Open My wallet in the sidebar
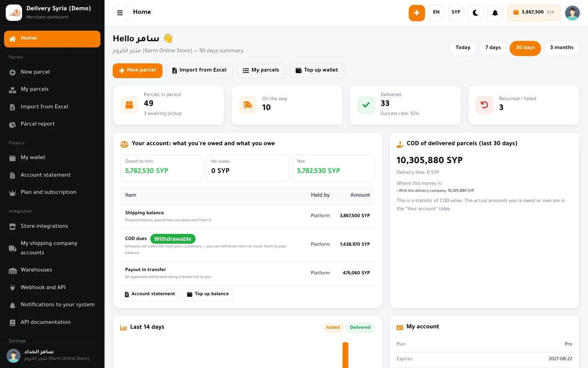The width and height of the screenshot is (588, 368). (x=52, y=157)
